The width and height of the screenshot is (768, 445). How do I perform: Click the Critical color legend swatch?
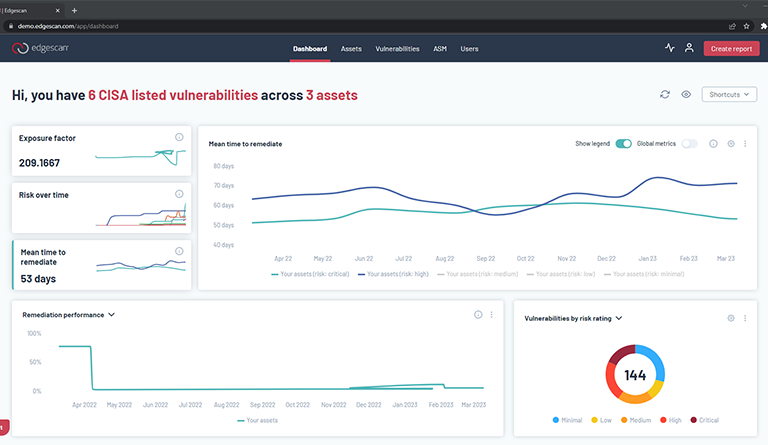coord(694,420)
